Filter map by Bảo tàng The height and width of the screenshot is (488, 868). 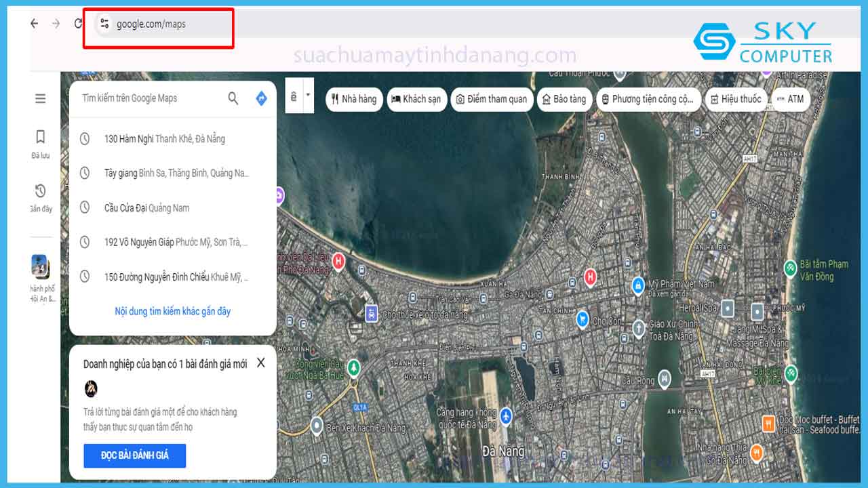564,99
